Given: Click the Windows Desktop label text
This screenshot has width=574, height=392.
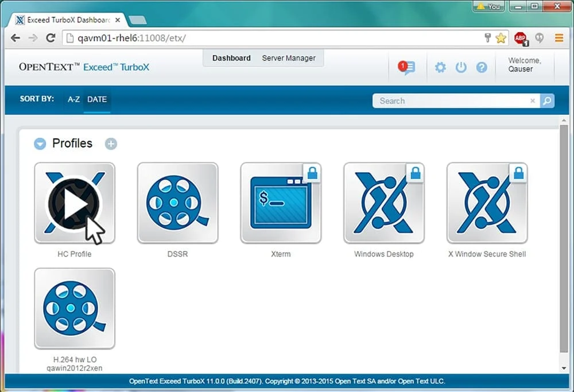Looking at the screenshot, I should pos(384,254).
